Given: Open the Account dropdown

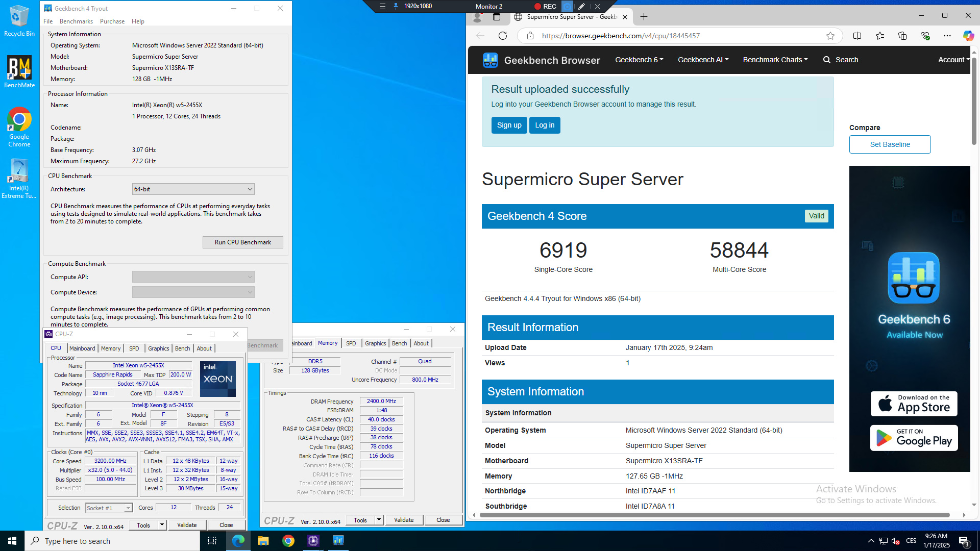Looking at the screenshot, I should [953, 60].
